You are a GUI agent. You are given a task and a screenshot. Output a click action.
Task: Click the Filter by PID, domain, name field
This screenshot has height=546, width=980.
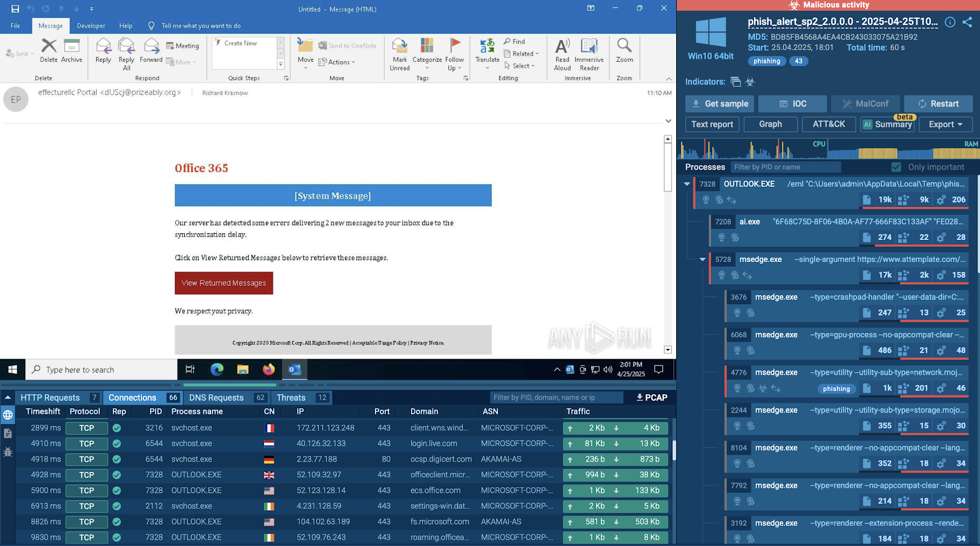(557, 398)
